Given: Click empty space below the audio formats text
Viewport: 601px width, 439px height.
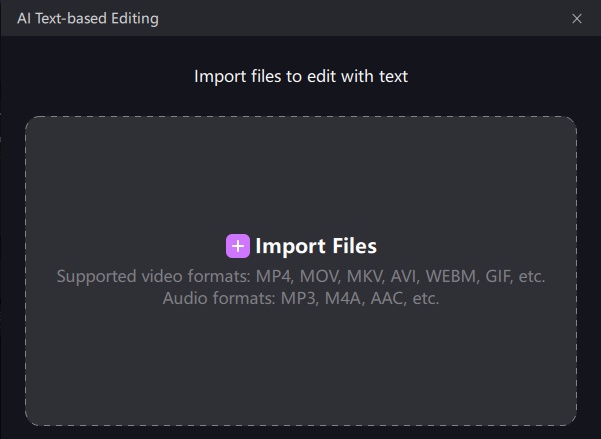Looking at the screenshot, I should [x=300, y=370].
